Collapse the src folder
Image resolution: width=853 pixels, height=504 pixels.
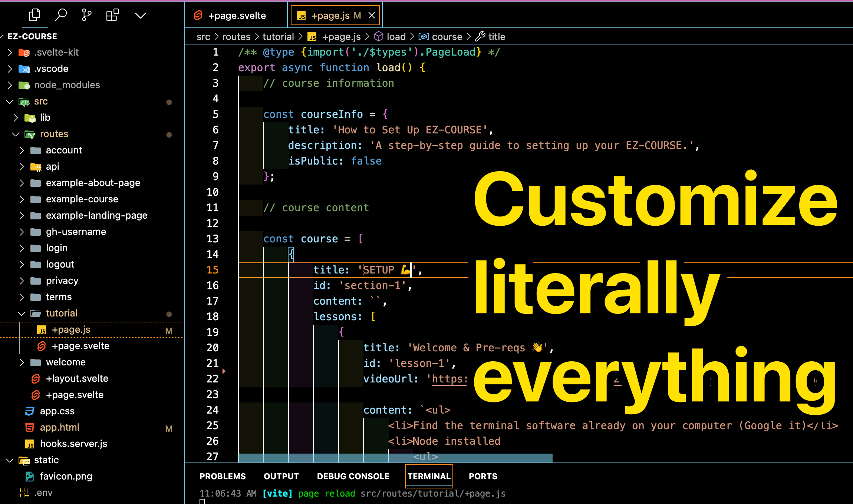pyautogui.click(x=10, y=101)
